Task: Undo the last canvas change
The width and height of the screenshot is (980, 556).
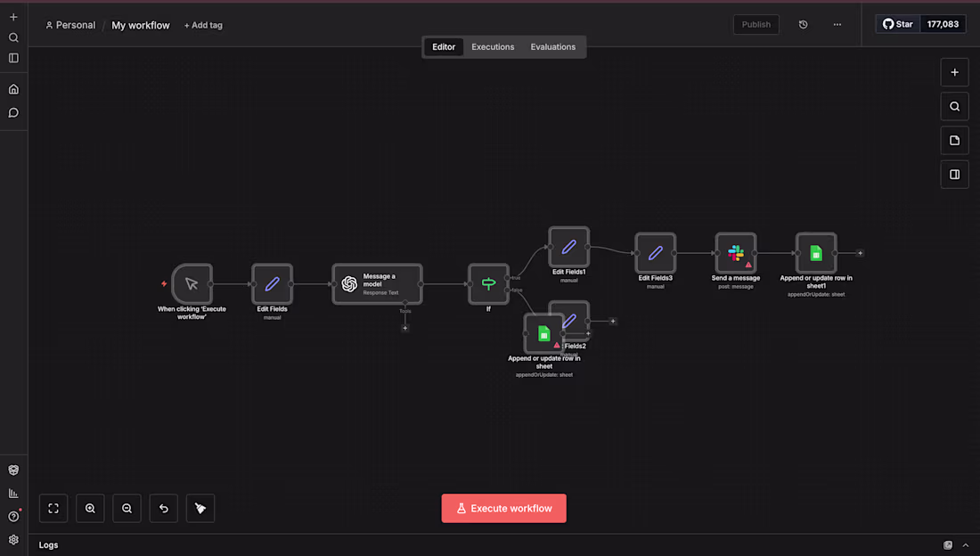Action: pos(163,508)
